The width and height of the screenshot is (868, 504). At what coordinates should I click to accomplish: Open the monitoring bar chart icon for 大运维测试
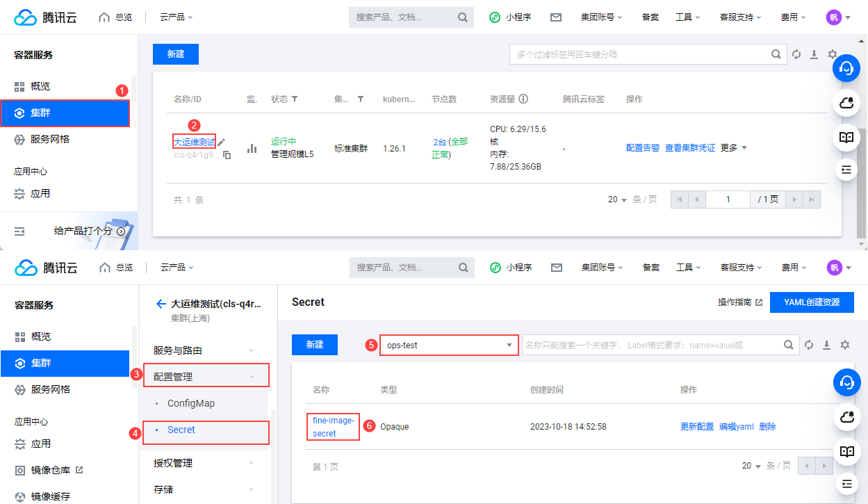tap(252, 149)
